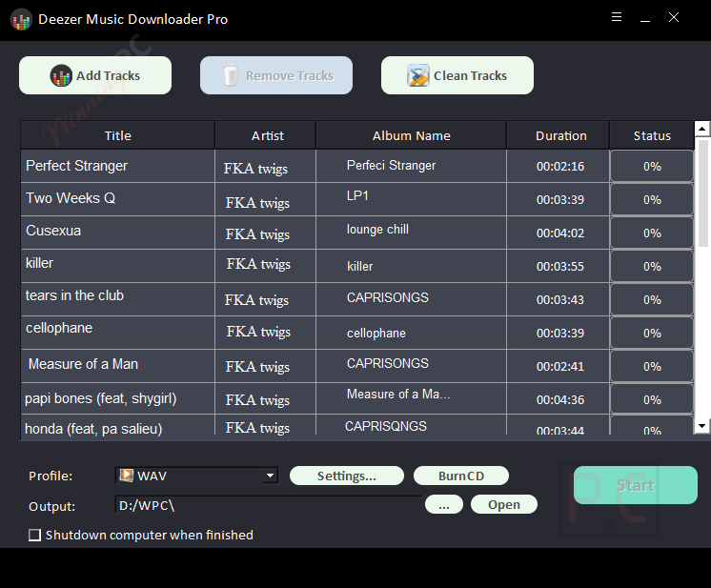Click the Deezer app logo in title bar

pyautogui.click(x=21, y=20)
